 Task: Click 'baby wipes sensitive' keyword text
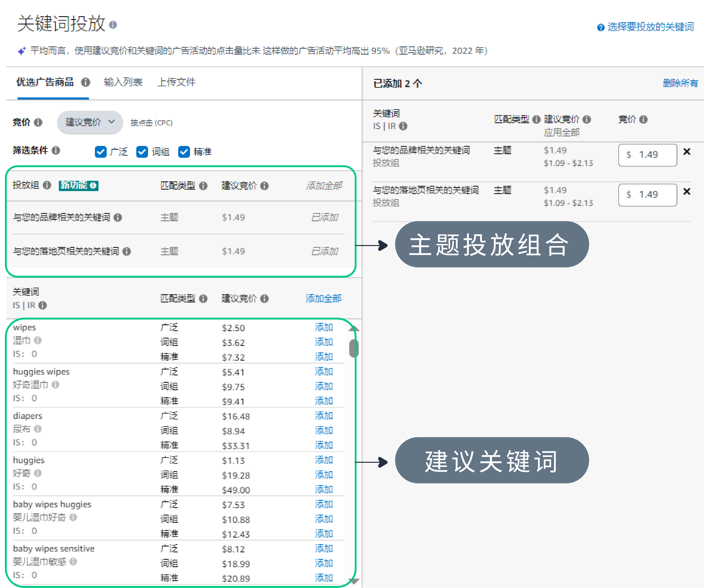(x=54, y=549)
